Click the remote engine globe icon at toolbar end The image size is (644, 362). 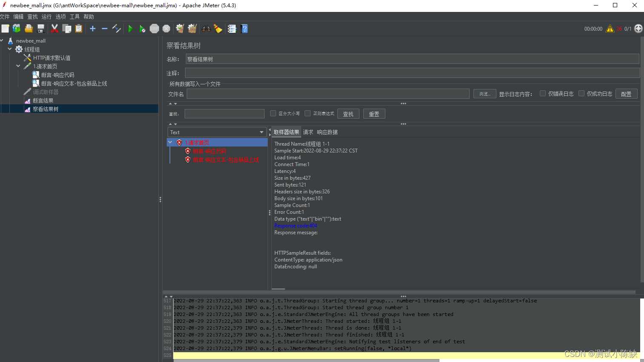638,29
